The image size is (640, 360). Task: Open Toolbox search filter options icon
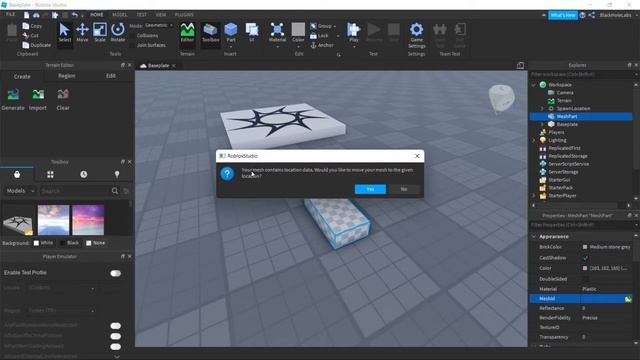[126, 191]
